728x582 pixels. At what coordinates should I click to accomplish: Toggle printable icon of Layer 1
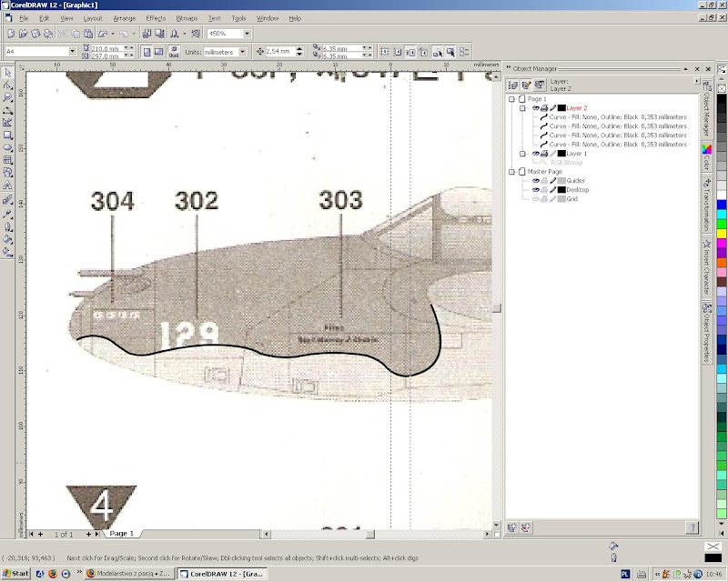pos(544,154)
